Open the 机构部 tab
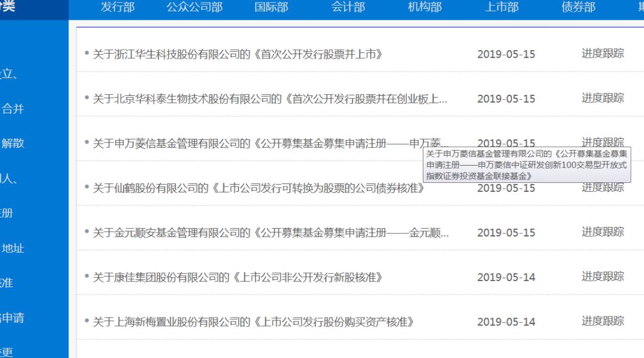The height and width of the screenshot is (358, 644). [425, 7]
